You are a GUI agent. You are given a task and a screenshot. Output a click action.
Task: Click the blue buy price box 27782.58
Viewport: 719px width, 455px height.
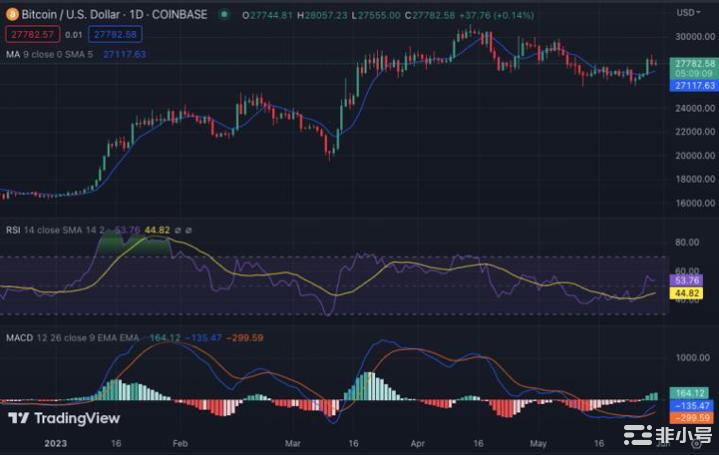click(114, 34)
